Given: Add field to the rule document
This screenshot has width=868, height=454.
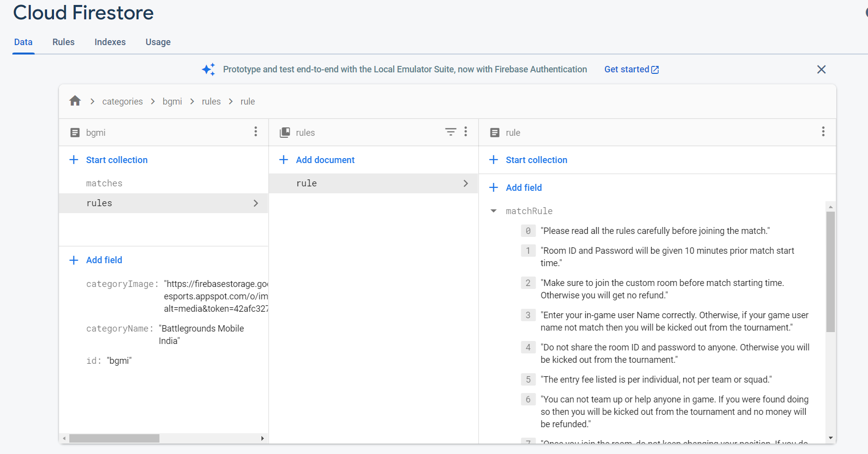Looking at the screenshot, I should click(524, 187).
